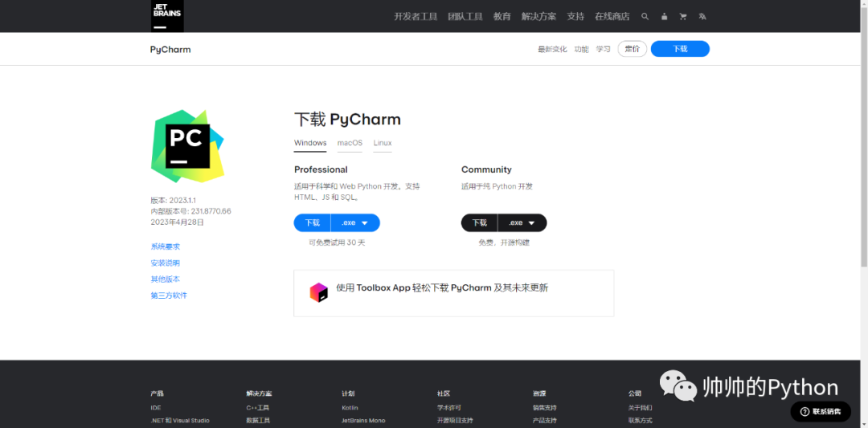Screen dimensions: 868x428
Task: Open the 开发者工具 menu
Action: tap(416, 17)
